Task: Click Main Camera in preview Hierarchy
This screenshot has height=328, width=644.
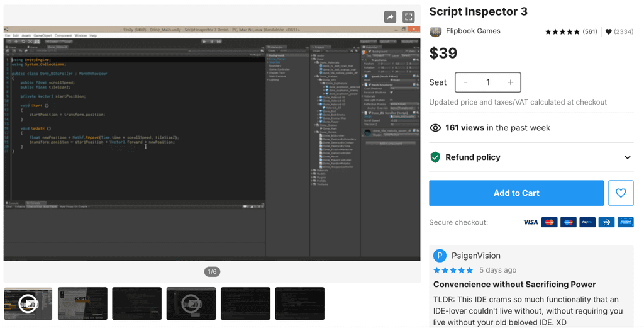Action: click(x=277, y=76)
